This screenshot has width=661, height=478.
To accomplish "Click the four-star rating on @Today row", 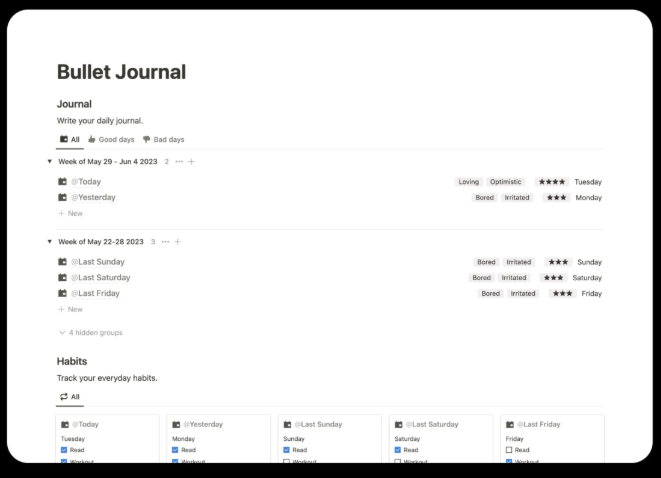I will (x=552, y=182).
